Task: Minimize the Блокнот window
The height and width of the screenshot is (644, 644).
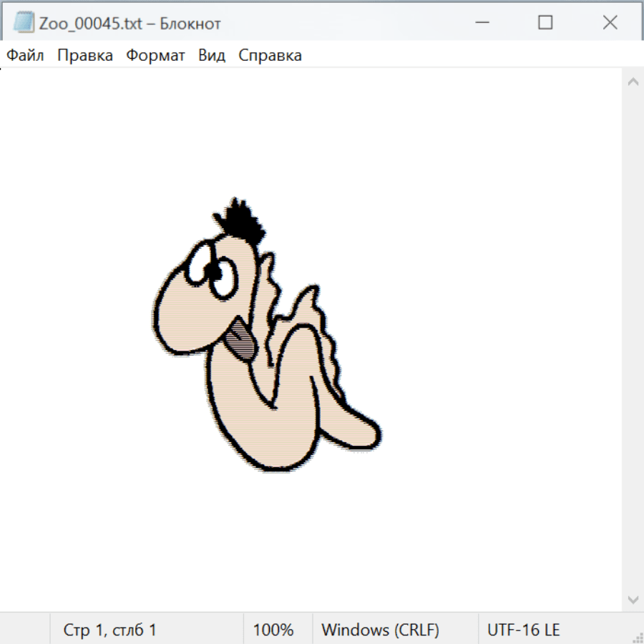Action: pos(481,23)
